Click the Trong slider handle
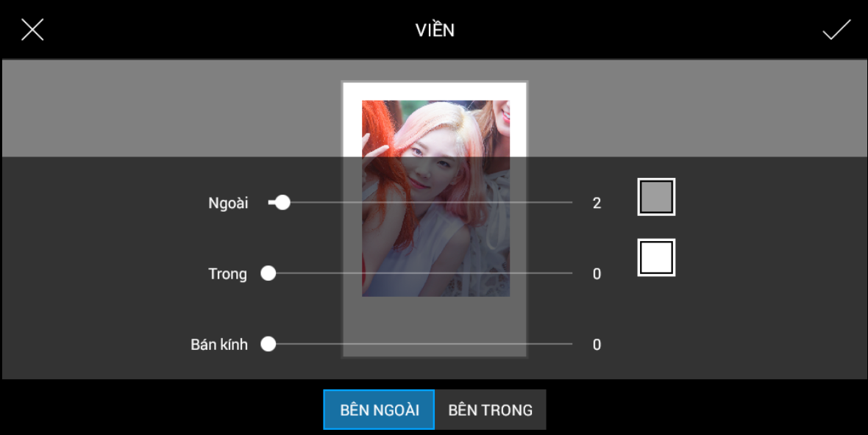Viewport: 868px width, 435px height. (x=268, y=273)
